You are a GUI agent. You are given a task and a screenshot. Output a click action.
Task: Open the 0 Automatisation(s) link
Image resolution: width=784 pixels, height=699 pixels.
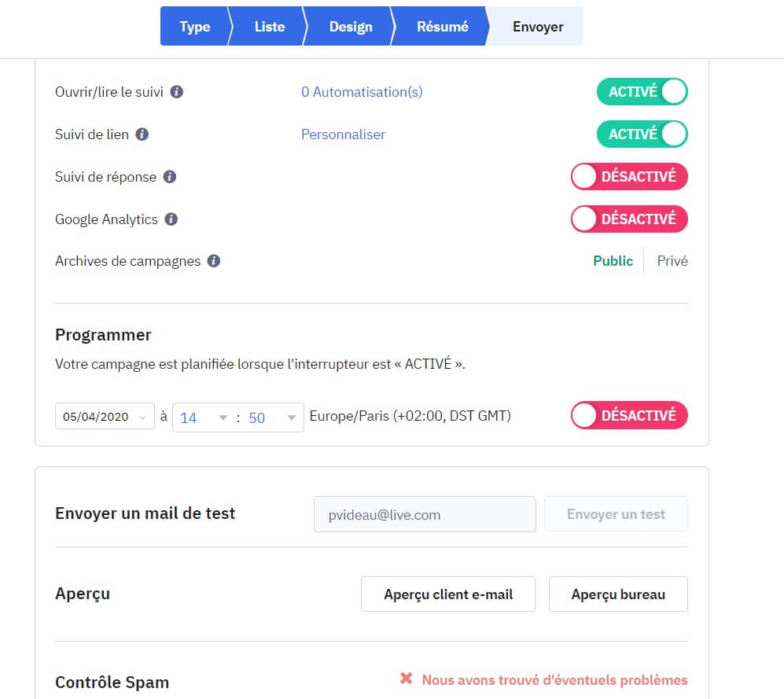pyautogui.click(x=362, y=92)
